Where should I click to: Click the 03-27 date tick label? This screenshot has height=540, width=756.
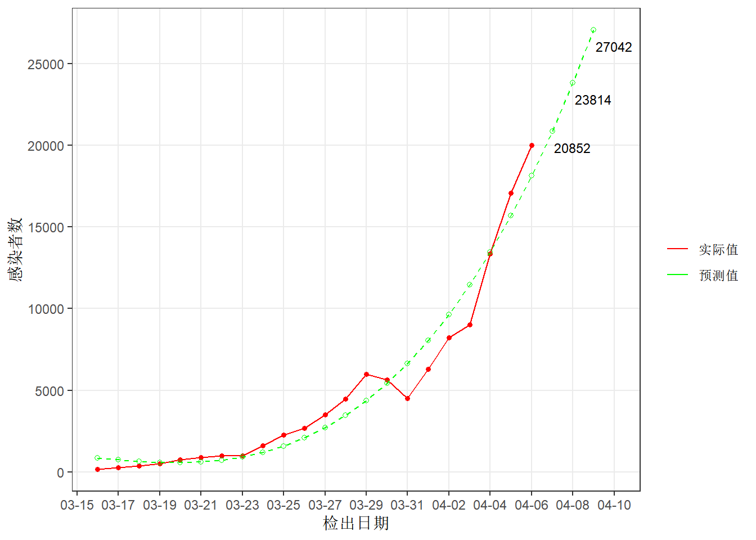click(x=325, y=505)
